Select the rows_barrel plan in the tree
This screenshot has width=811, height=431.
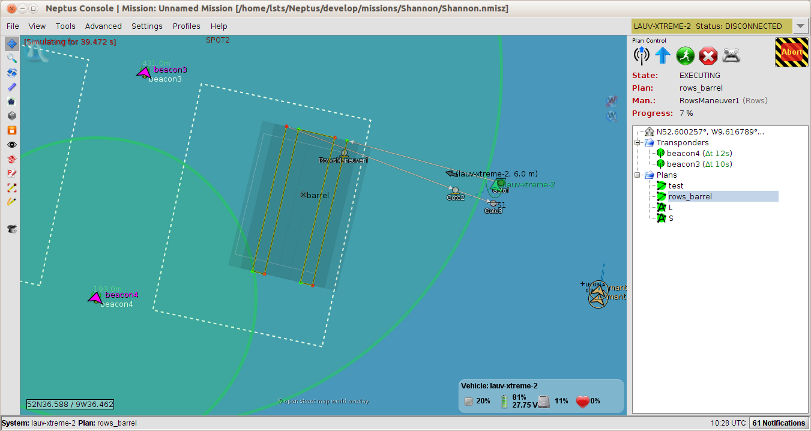click(689, 197)
